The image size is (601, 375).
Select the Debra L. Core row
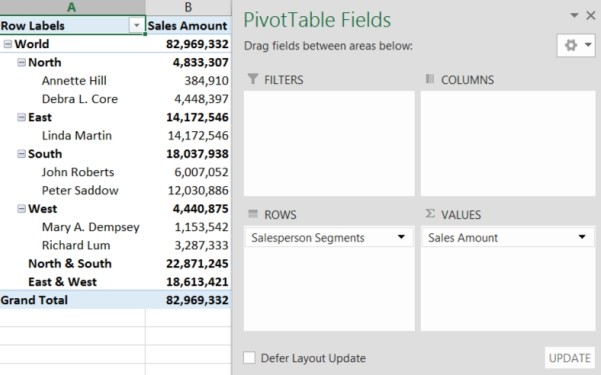(115, 99)
